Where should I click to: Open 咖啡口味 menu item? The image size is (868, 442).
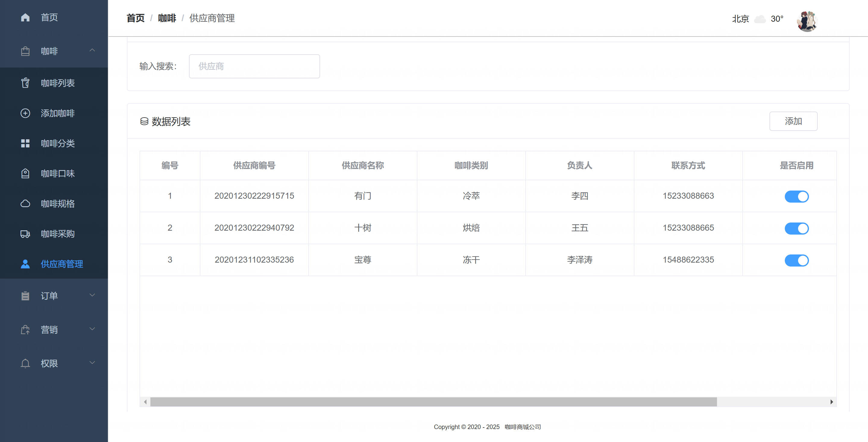54,174
